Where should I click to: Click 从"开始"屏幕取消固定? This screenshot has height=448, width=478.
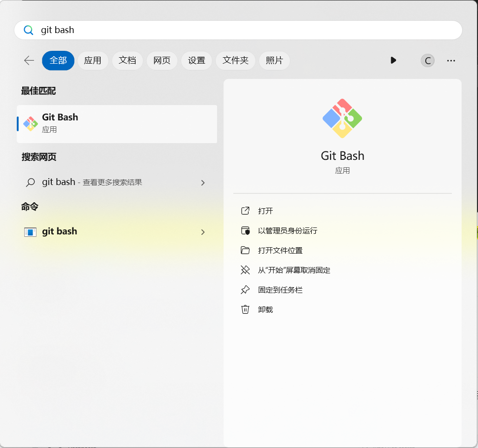294,270
